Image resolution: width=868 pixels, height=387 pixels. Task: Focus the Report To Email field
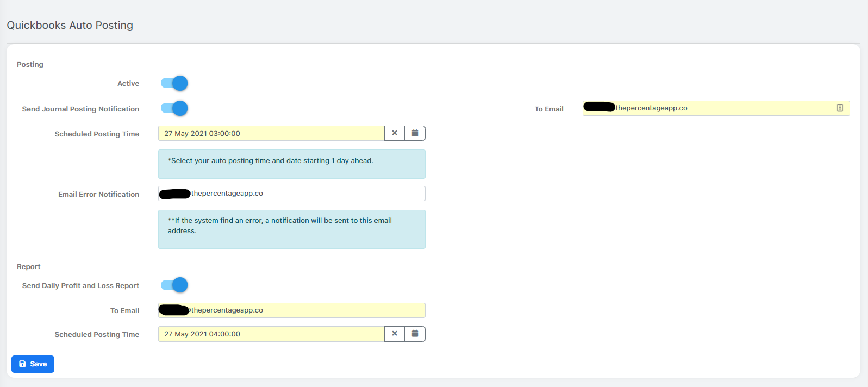[x=292, y=310]
